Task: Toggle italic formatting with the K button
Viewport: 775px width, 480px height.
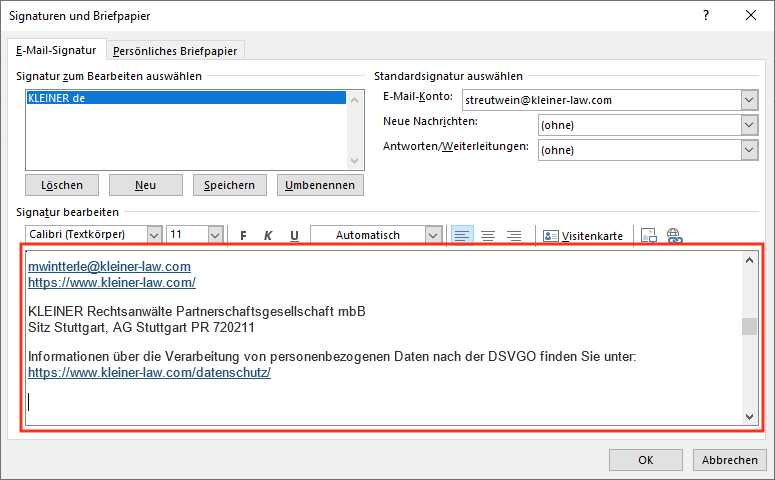Action: 268,235
